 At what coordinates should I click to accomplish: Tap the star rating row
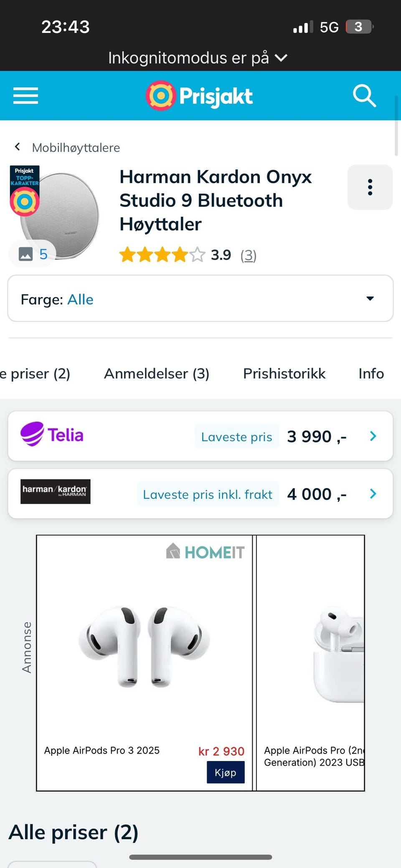pyautogui.click(x=162, y=254)
